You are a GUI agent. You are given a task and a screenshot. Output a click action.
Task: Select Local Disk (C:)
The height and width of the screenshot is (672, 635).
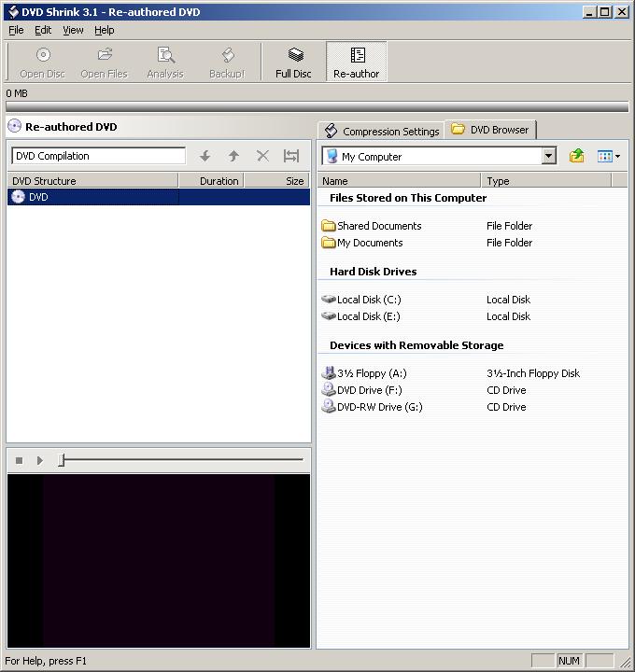pos(361,300)
